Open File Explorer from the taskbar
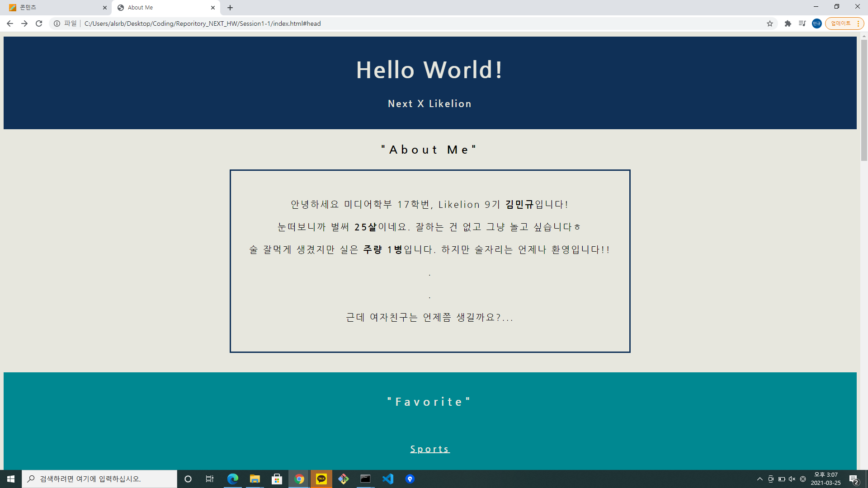This screenshot has height=488, width=868. point(255,479)
